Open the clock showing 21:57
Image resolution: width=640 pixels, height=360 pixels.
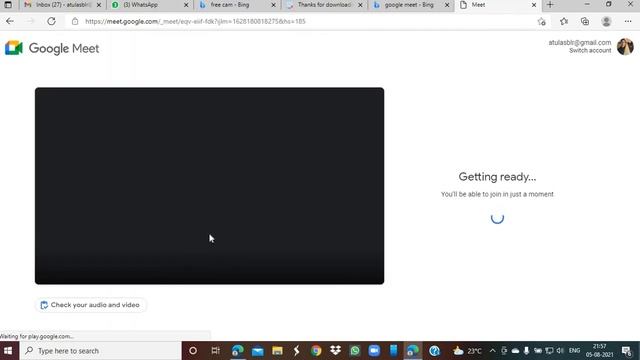(600, 351)
